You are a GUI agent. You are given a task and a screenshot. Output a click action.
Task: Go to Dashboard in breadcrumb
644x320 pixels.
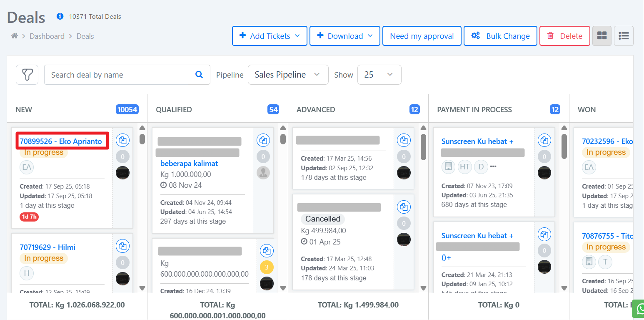[47, 36]
